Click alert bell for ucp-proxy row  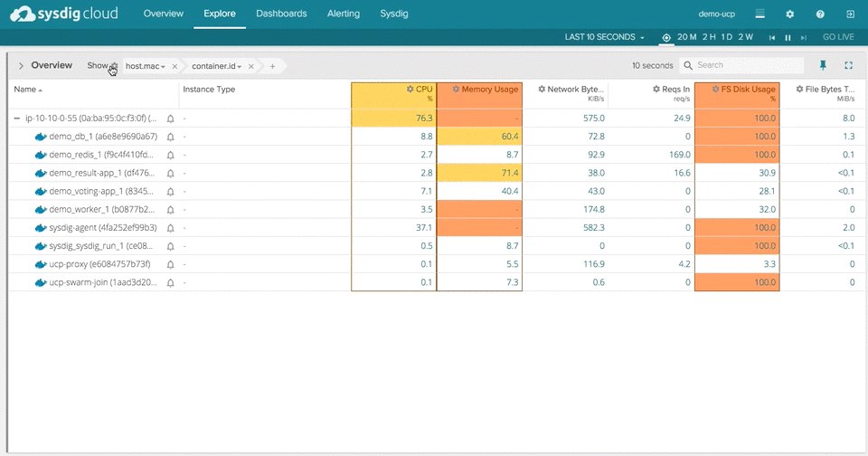171,264
